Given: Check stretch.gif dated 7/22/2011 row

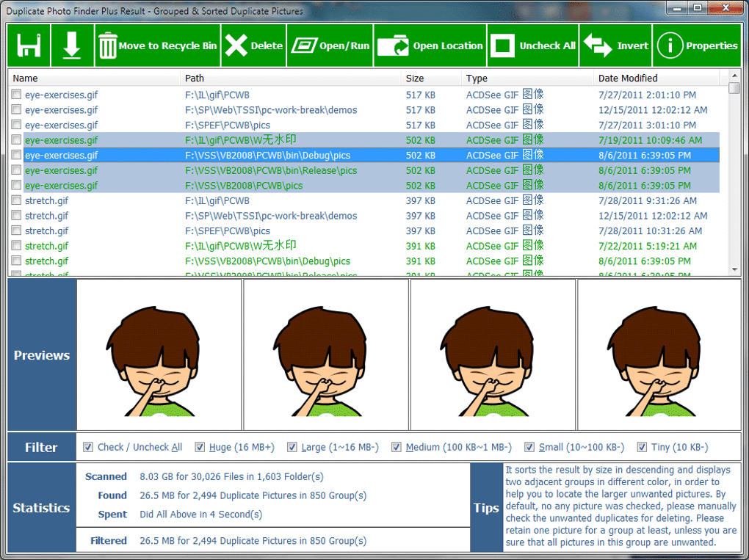Looking at the screenshot, I should point(16,246).
